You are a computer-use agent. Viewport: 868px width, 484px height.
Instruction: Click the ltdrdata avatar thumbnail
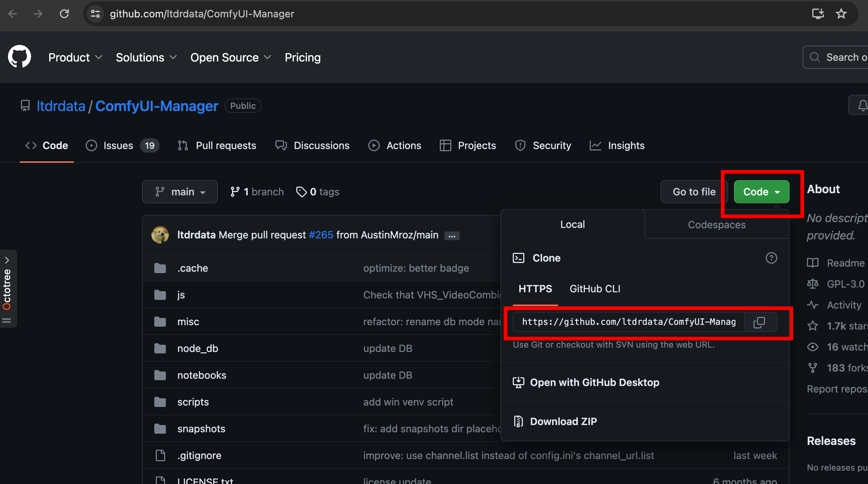click(160, 235)
